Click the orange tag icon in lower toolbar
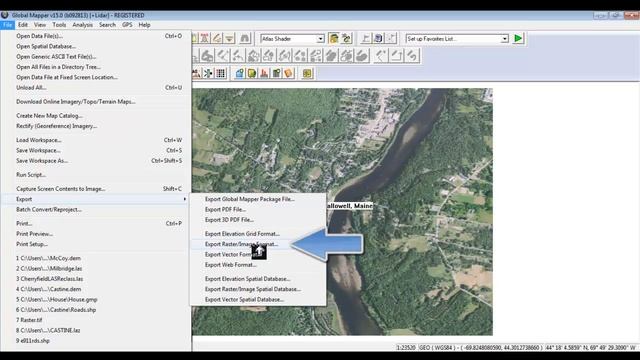The width and height of the screenshot is (640, 360). tap(289, 73)
